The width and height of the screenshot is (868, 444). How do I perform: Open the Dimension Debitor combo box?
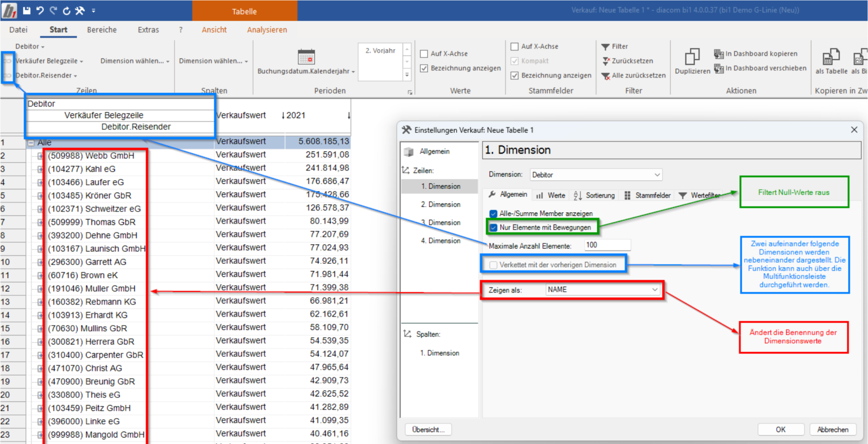point(596,175)
